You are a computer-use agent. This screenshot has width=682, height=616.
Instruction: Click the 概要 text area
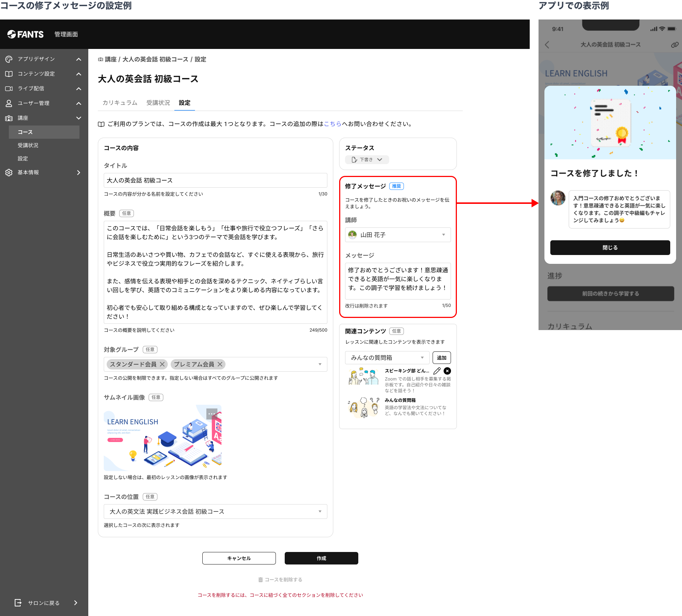(x=216, y=272)
